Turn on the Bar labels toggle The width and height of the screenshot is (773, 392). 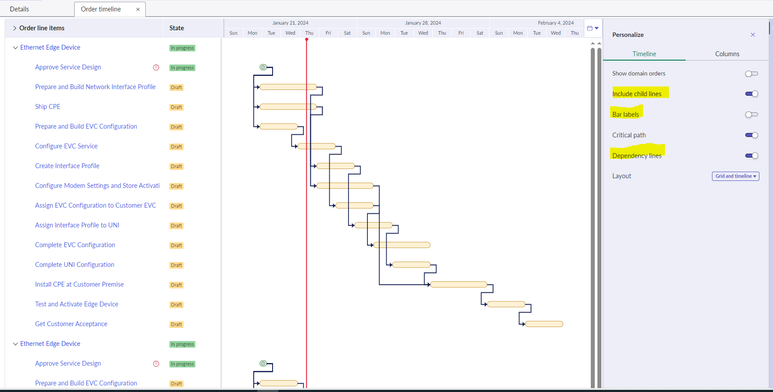[x=751, y=114]
